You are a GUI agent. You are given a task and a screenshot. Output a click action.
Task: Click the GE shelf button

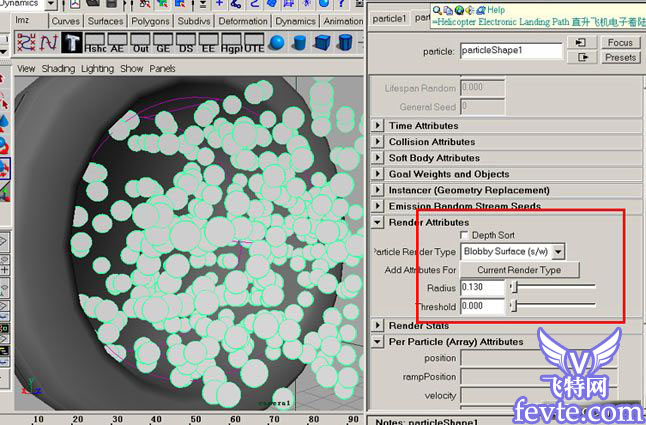pyautogui.click(x=163, y=43)
